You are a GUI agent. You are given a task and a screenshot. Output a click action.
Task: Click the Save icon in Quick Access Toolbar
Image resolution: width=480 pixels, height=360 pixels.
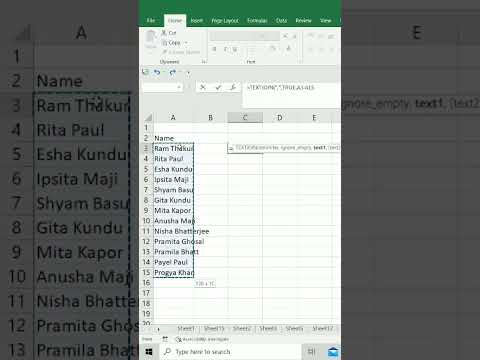tap(145, 72)
